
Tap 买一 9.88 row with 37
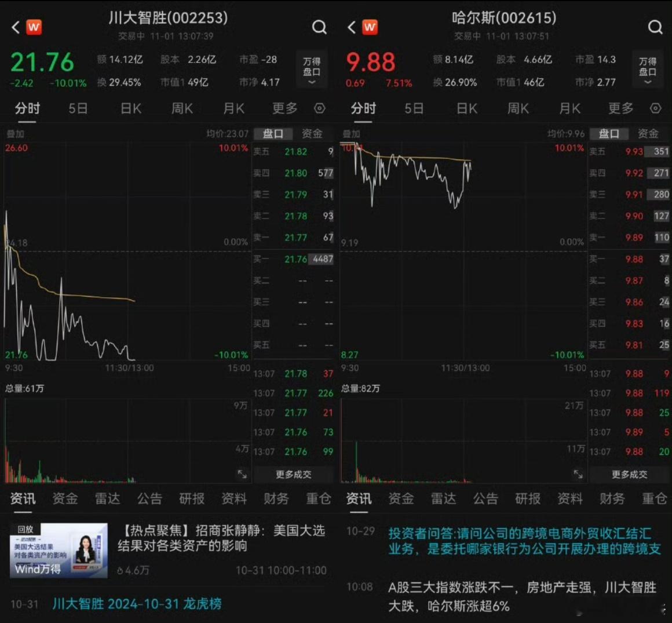tap(629, 259)
